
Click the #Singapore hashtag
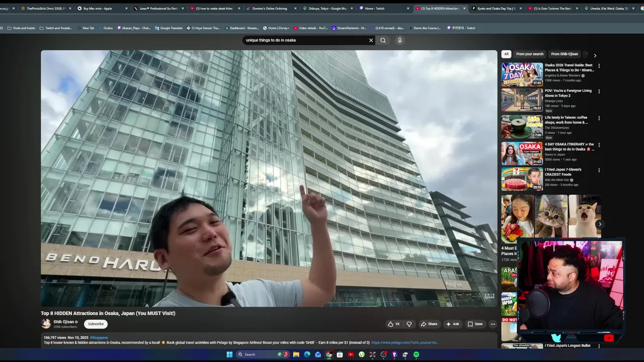coord(99,338)
